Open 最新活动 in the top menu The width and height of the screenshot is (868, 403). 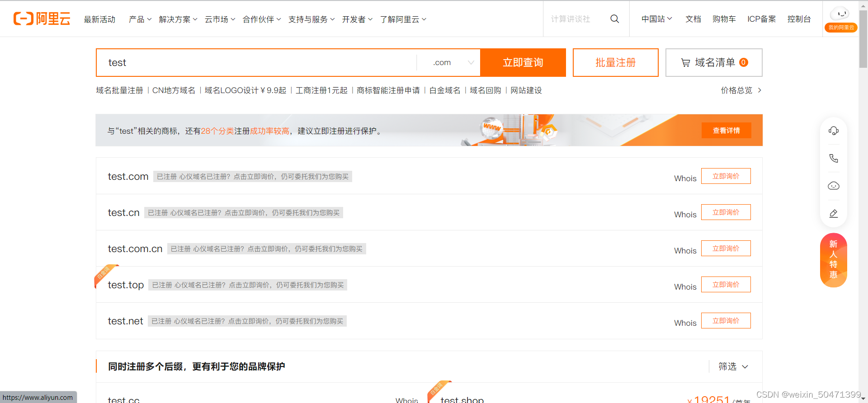point(99,19)
